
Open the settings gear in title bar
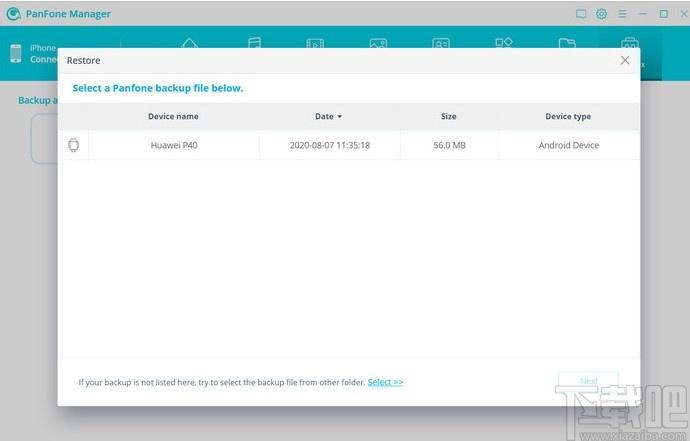[601, 14]
